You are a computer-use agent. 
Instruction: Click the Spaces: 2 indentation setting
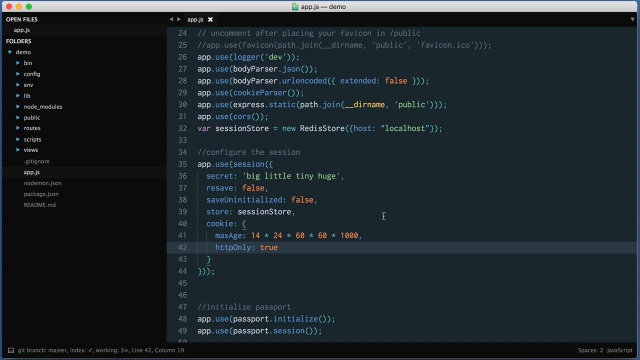pos(590,350)
